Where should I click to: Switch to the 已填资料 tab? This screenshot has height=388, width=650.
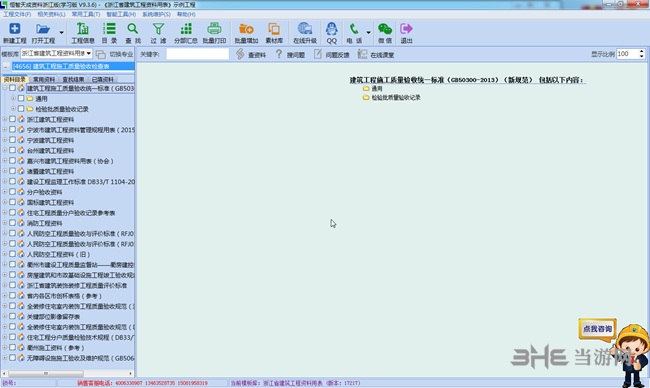103,79
